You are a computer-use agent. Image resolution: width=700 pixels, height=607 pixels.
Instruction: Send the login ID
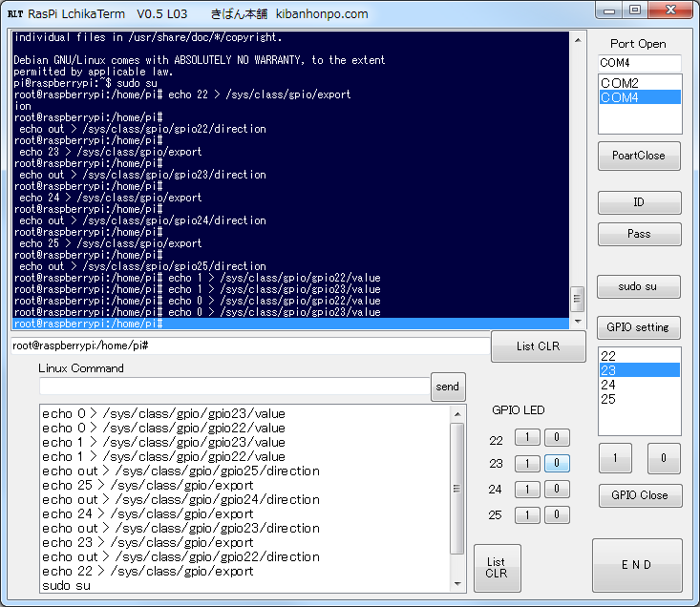click(x=639, y=202)
